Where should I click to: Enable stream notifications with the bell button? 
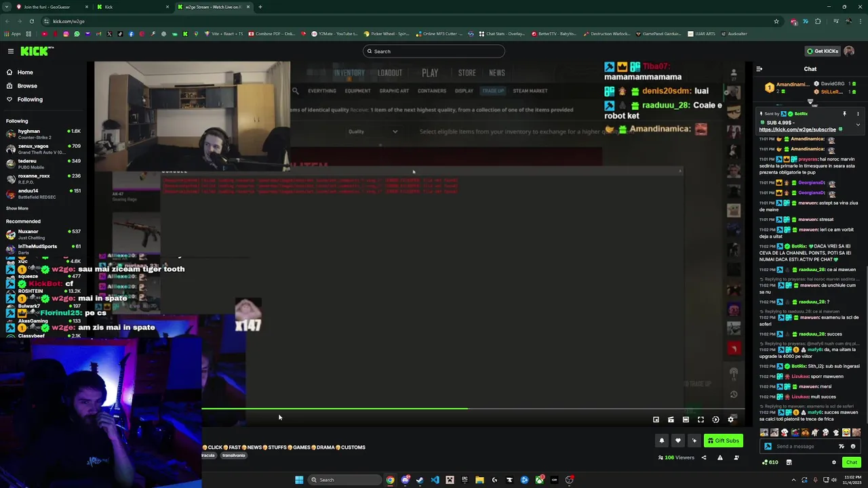point(662,441)
